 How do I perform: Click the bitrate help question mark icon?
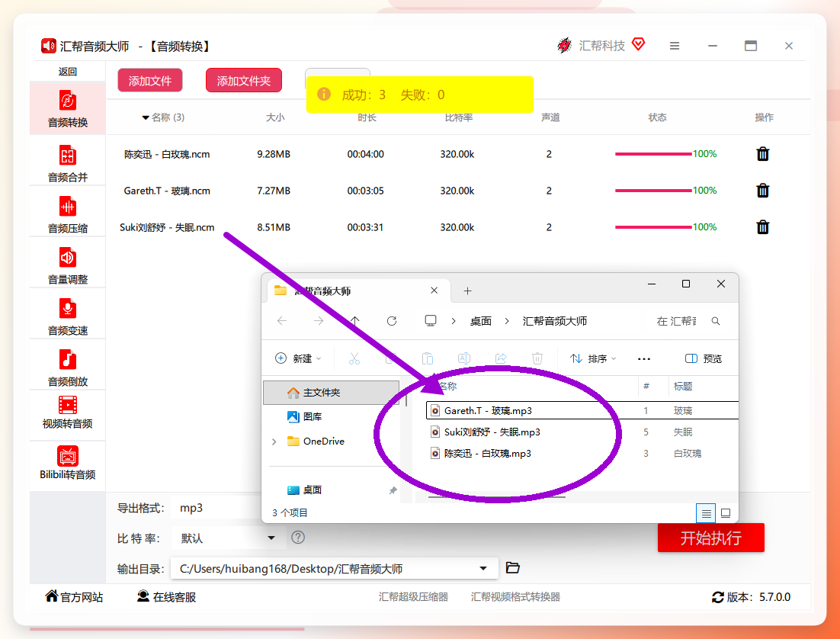pyautogui.click(x=298, y=537)
